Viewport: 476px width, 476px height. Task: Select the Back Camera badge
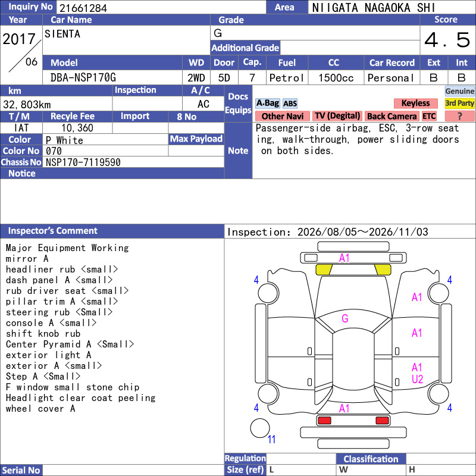[392, 116]
